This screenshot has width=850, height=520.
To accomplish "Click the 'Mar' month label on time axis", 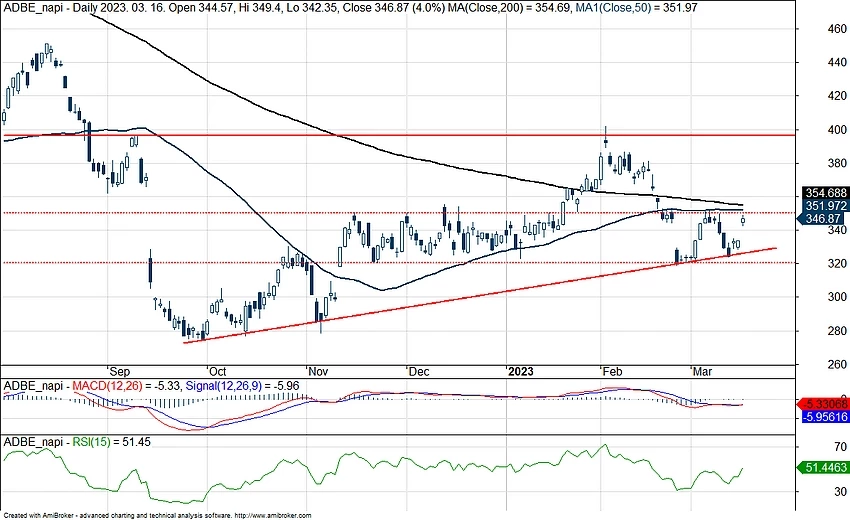I will (x=702, y=372).
